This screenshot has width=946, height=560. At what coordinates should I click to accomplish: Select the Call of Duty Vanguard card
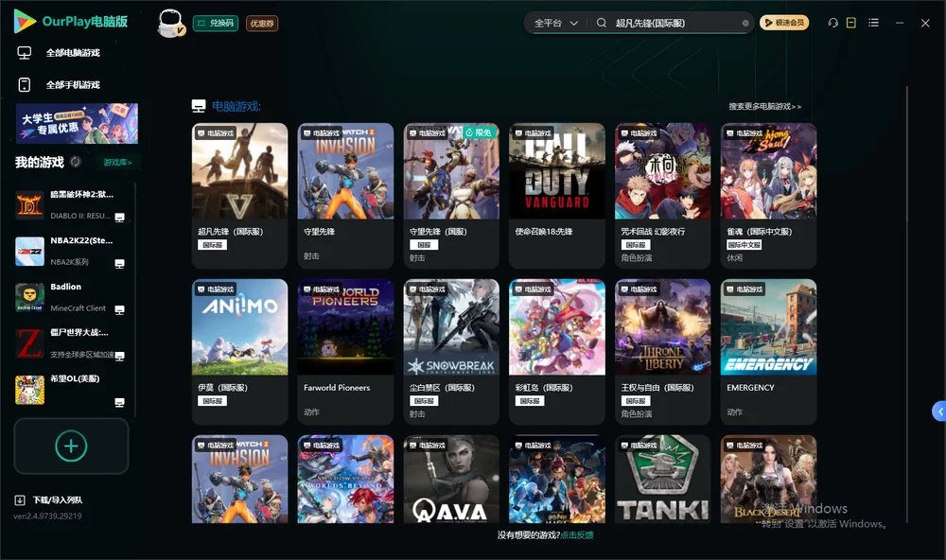(557, 196)
